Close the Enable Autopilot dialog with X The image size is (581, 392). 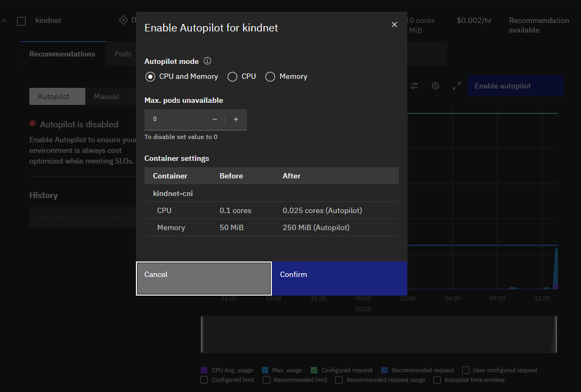tap(394, 24)
